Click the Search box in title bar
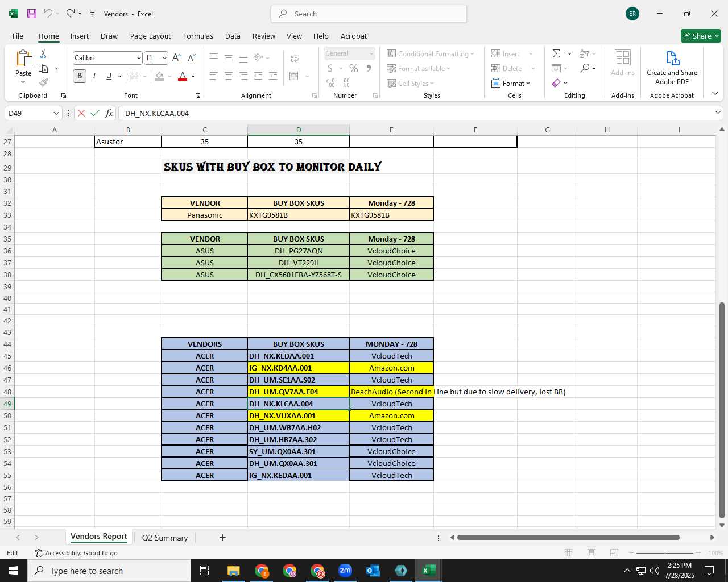 click(x=369, y=14)
